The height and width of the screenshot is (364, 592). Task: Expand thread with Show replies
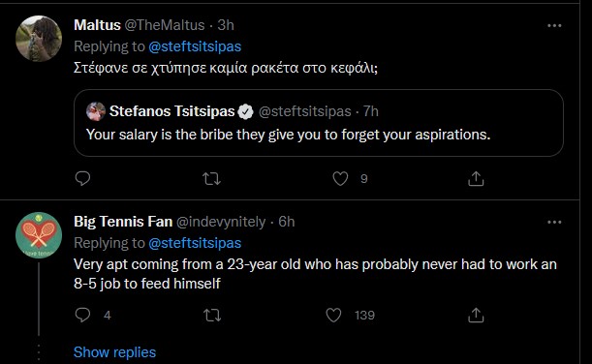(114, 352)
